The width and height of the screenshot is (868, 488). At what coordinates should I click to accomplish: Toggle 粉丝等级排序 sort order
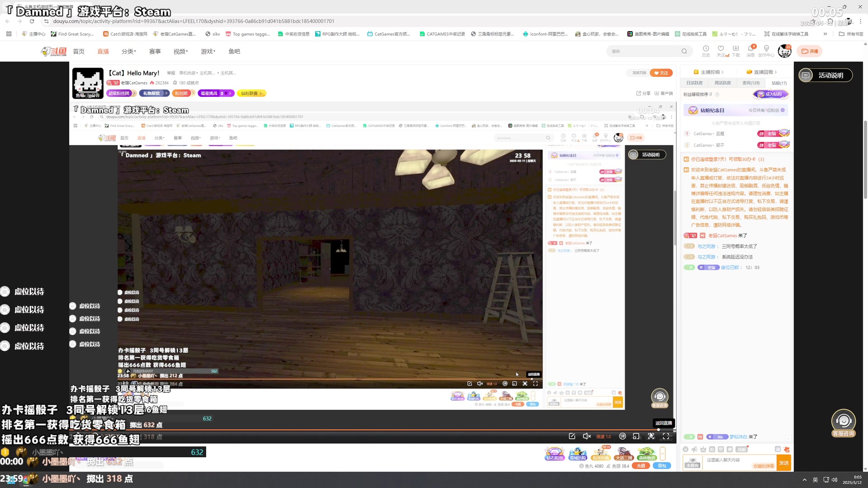click(x=698, y=94)
